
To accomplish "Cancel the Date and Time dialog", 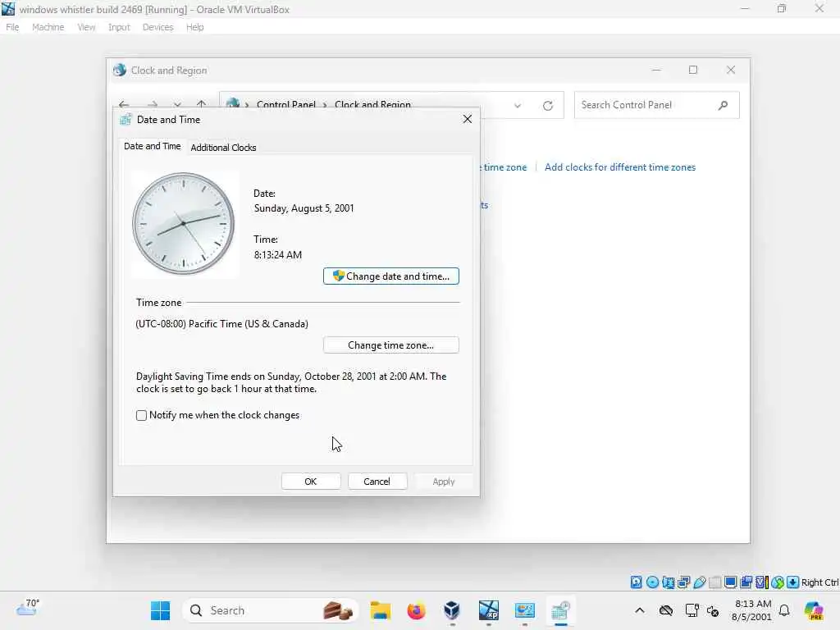I will coord(377,481).
